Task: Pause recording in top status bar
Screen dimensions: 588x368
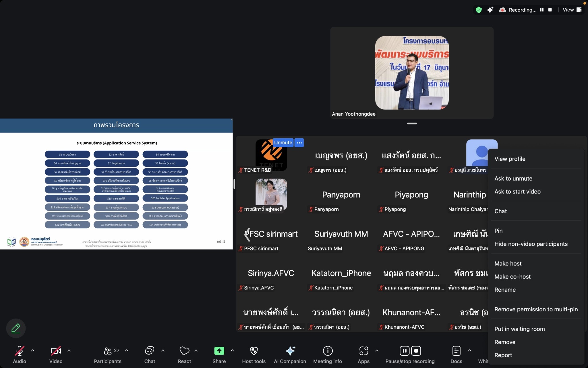Action: (542, 10)
